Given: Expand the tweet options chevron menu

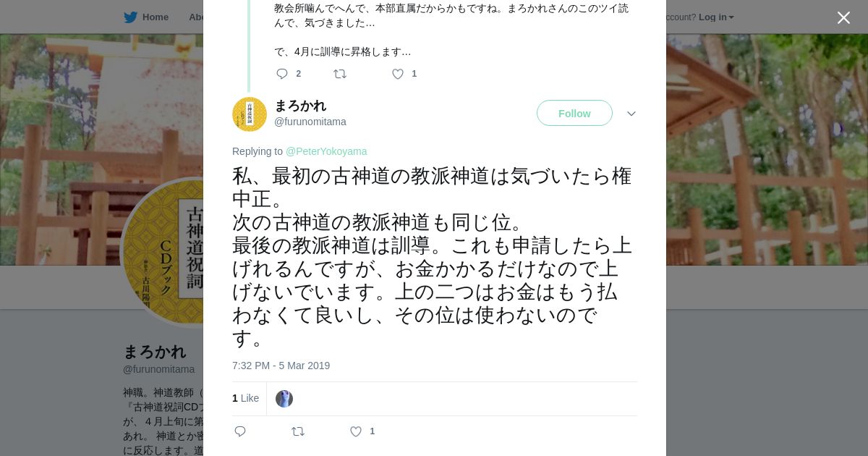Looking at the screenshot, I should click(x=631, y=114).
